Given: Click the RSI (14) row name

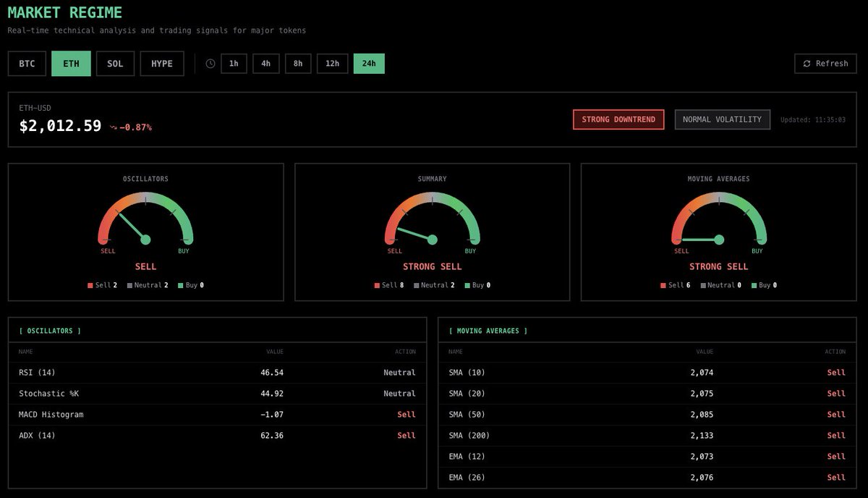Looking at the screenshot, I should coord(37,373).
